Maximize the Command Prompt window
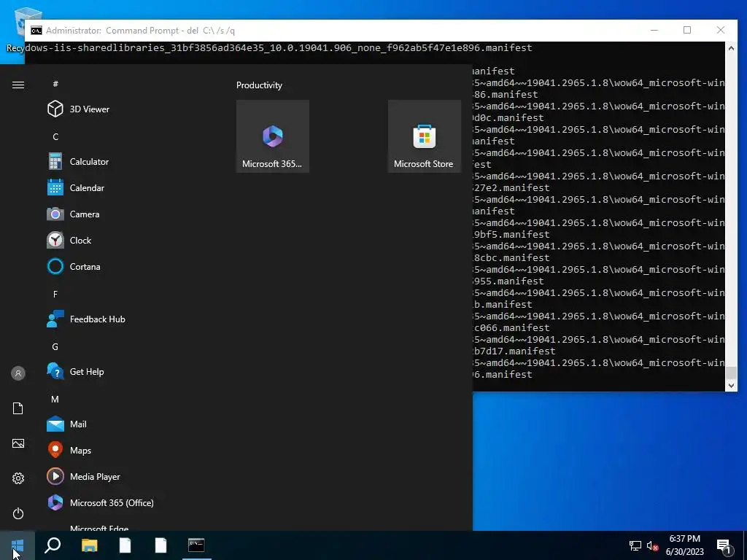The image size is (747, 560). (x=687, y=30)
